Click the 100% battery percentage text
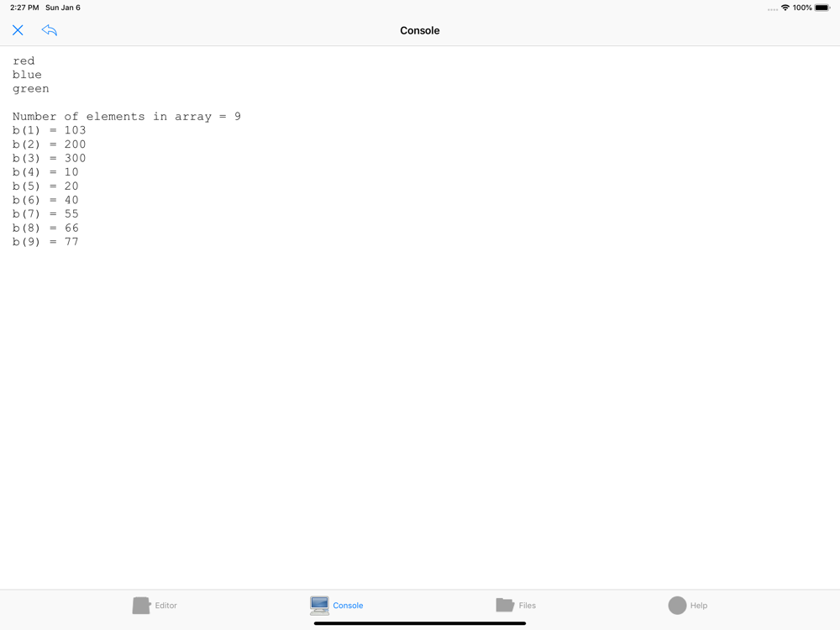Image resolution: width=840 pixels, height=630 pixels. point(802,8)
